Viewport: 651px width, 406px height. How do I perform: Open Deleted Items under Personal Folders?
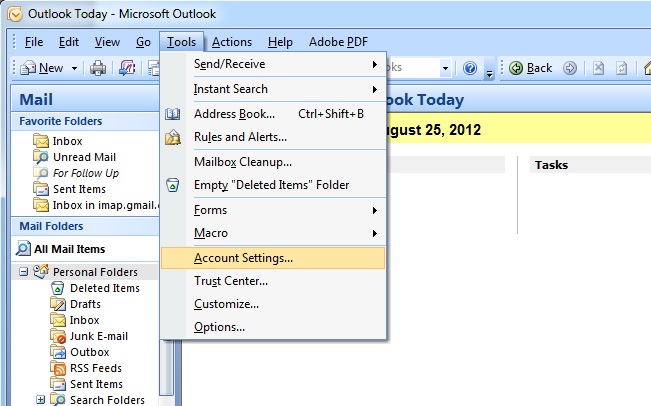coord(105,288)
